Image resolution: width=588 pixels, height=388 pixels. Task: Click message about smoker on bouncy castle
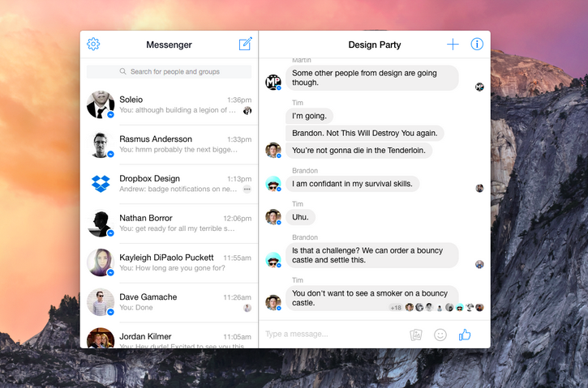click(x=372, y=298)
